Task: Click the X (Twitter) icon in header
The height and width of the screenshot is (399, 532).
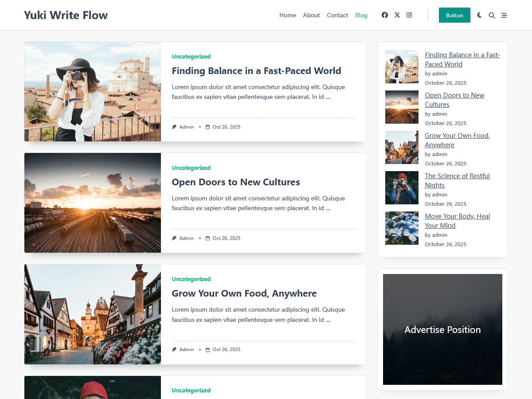Action: coord(397,15)
